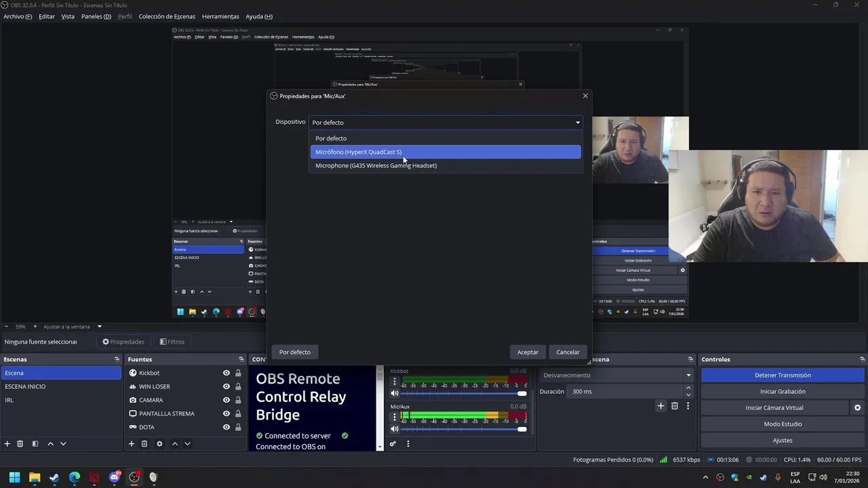868x488 pixels.
Task: Open audio mixer three-dot menu
Action: pos(408,444)
